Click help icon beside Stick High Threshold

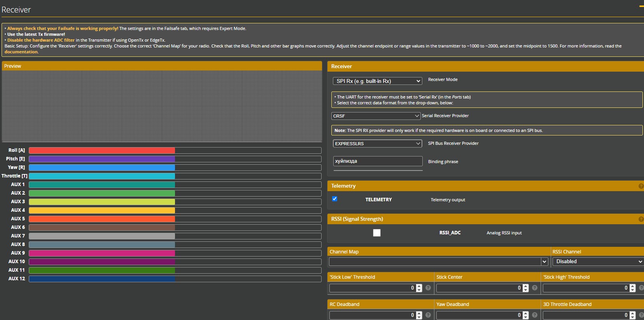[x=641, y=288]
